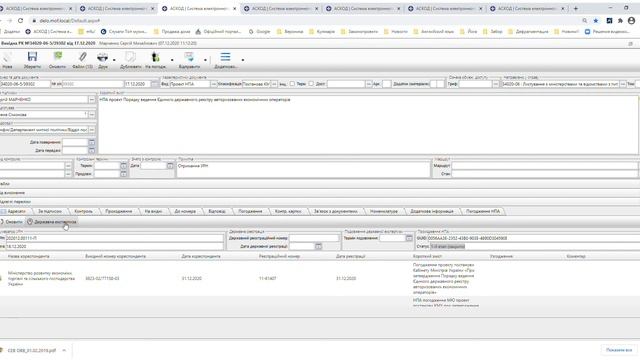Click the green Refresh (Оновити) toolbar icon

pos(58,56)
